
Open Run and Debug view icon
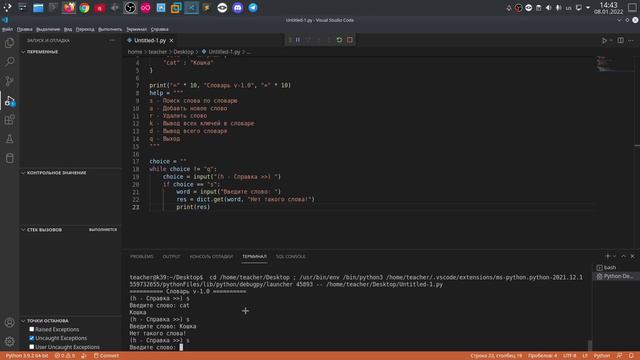(x=10, y=100)
